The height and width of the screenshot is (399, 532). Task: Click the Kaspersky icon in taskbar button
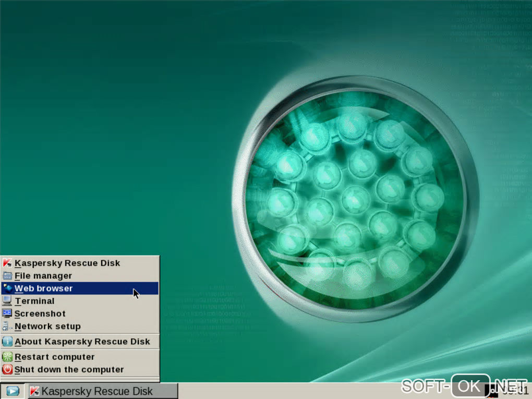click(34, 391)
